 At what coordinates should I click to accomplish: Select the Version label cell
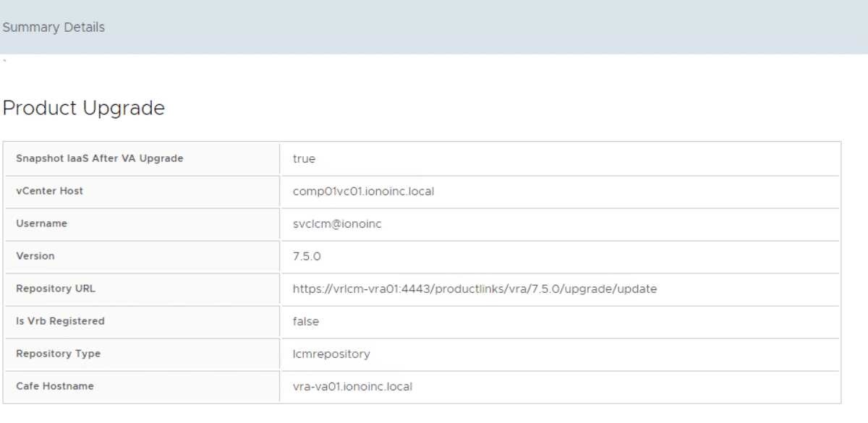click(x=35, y=256)
